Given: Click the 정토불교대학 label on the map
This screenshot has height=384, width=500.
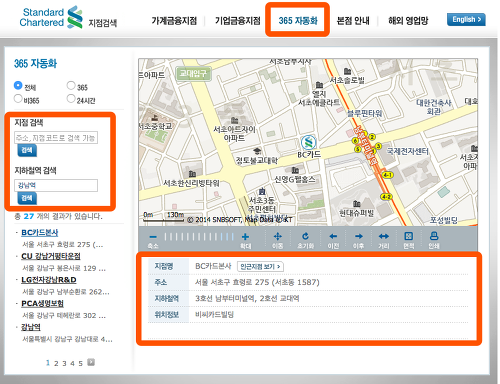Looking at the screenshot, I should [x=257, y=161].
